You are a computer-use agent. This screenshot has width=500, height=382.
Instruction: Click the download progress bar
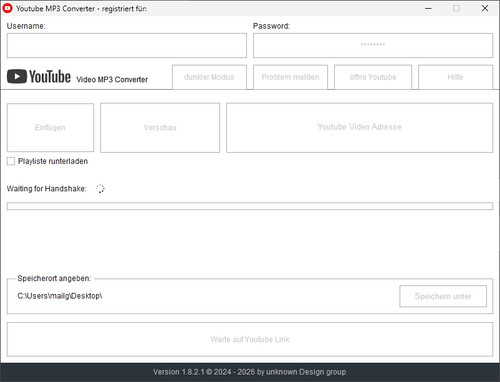click(250, 206)
